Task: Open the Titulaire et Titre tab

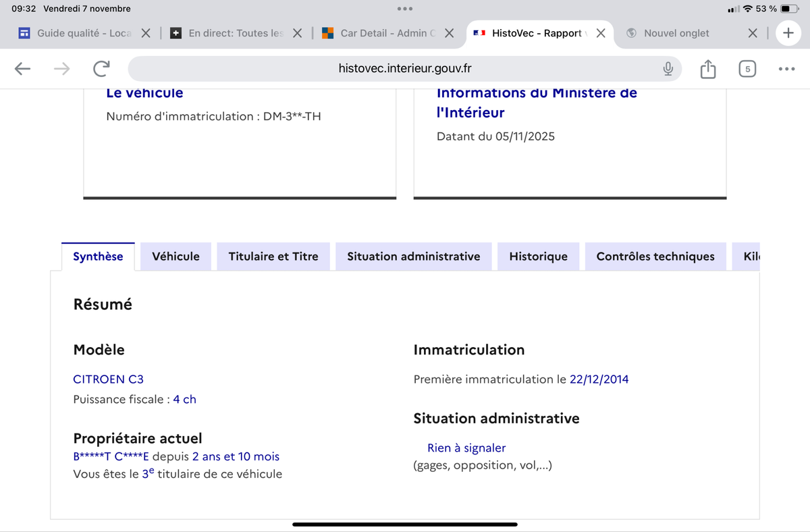Action: tap(273, 257)
